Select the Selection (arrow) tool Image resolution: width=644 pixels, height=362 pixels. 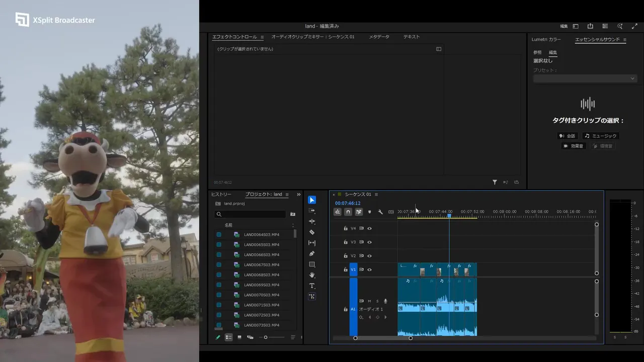(312, 200)
